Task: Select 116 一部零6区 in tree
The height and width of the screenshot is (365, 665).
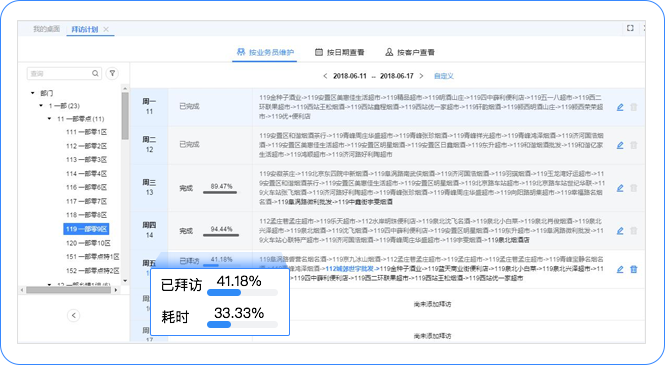Action: point(86,187)
